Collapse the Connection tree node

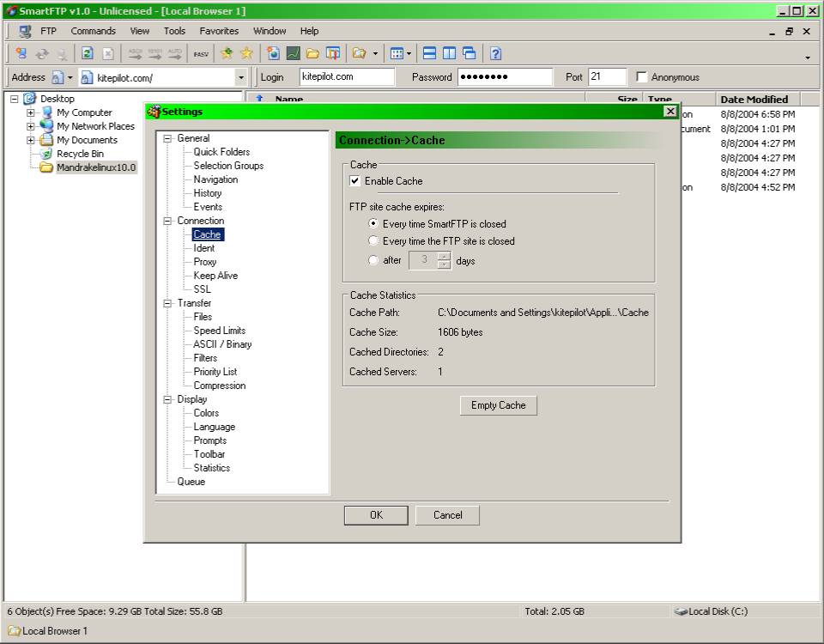(x=168, y=221)
